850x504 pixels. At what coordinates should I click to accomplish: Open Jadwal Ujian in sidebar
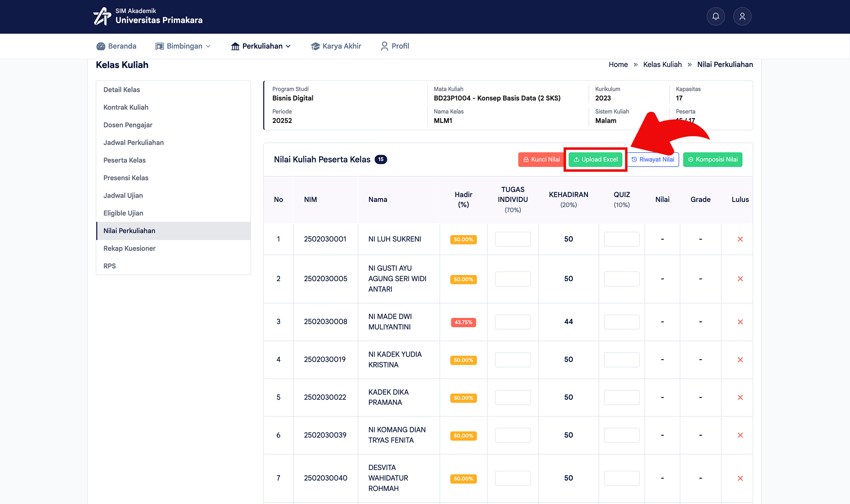coord(173,196)
